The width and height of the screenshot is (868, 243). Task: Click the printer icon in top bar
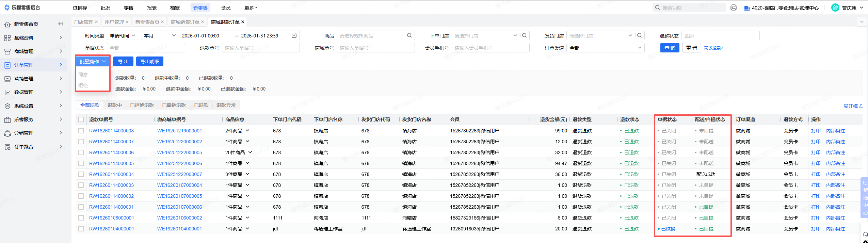(734, 7)
